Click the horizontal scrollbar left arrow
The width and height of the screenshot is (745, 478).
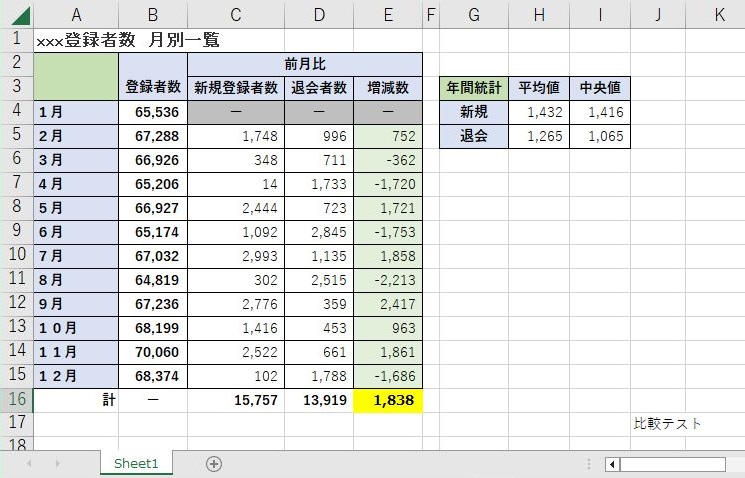[613, 464]
